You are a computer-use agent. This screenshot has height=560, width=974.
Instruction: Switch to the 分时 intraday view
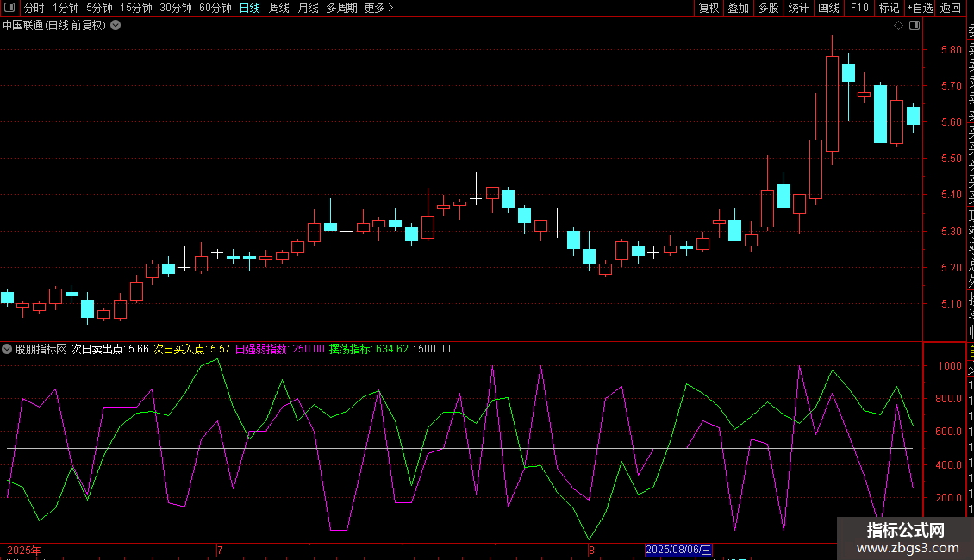coord(34,8)
